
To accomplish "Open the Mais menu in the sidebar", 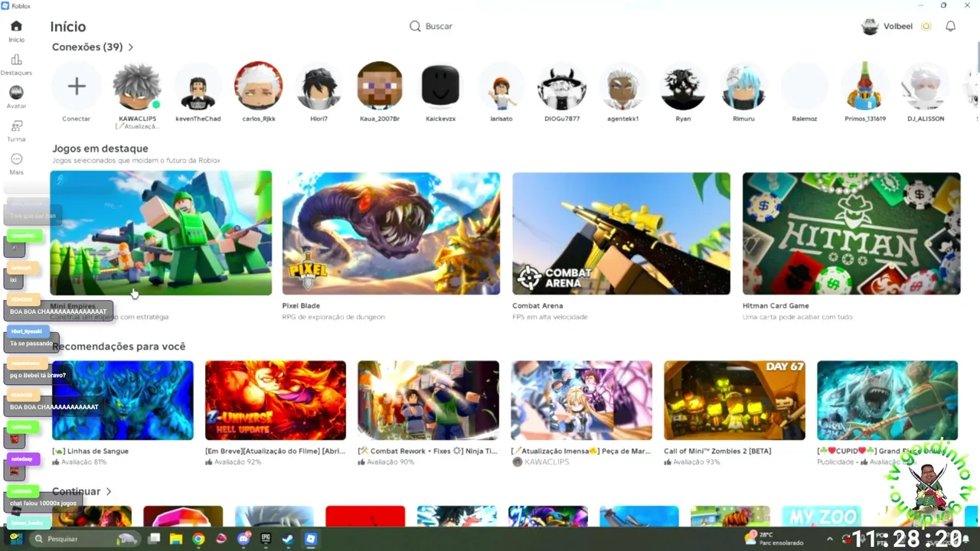I will pyautogui.click(x=16, y=164).
